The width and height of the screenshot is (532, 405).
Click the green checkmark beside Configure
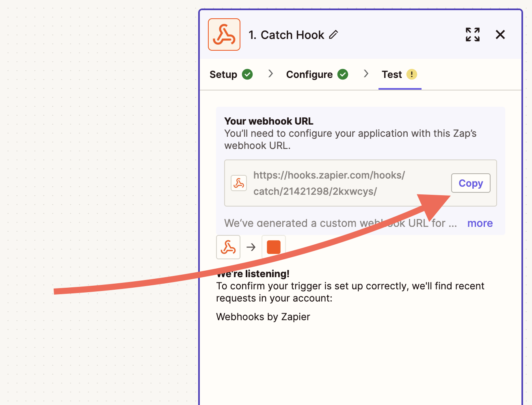click(x=343, y=75)
